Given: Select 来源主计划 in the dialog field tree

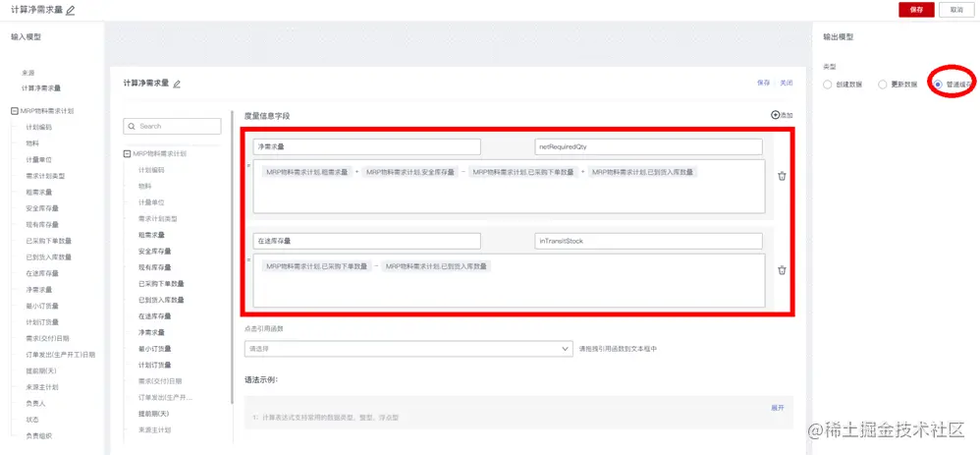Looking at the screenshot, I should point(154,430).
